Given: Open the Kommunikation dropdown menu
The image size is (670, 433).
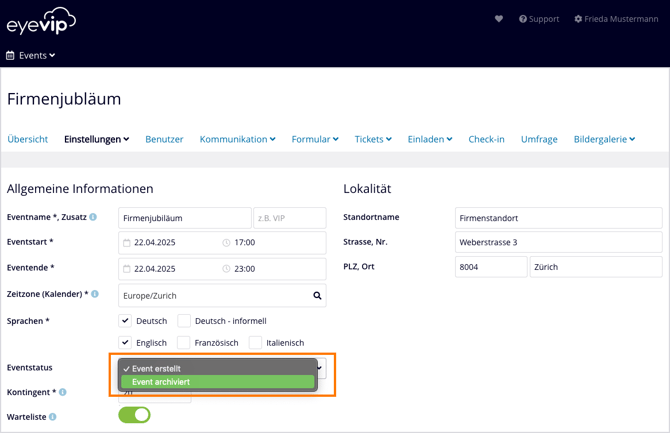Looking at the screenshot, I should pyautogui.click(x=237, y=139).
